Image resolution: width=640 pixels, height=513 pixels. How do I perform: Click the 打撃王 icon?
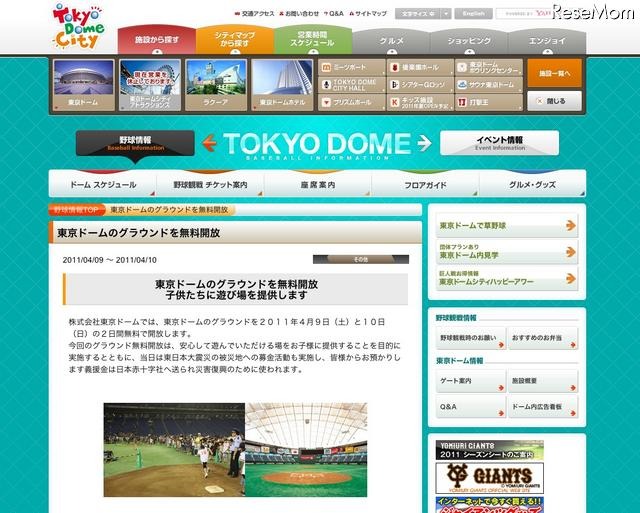(462, 102)
